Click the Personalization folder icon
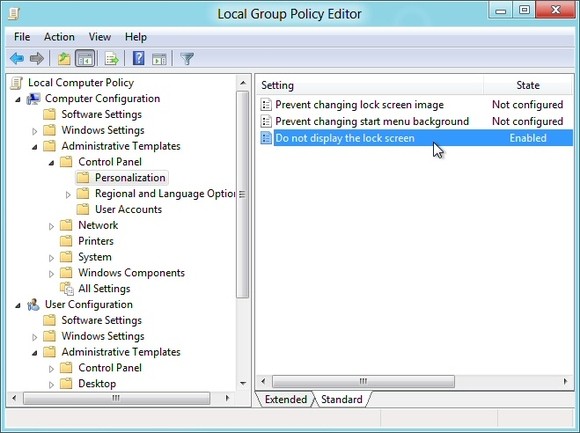The image size is (580, 433). 83,178
